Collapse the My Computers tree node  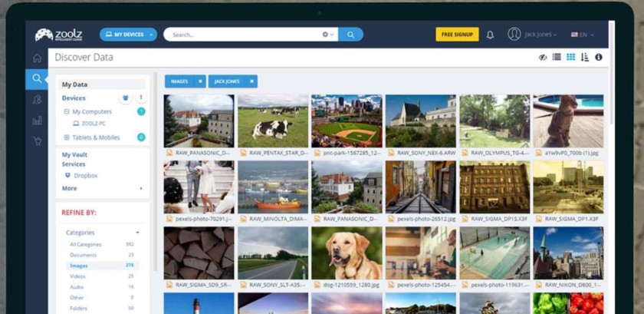(67, 112)
